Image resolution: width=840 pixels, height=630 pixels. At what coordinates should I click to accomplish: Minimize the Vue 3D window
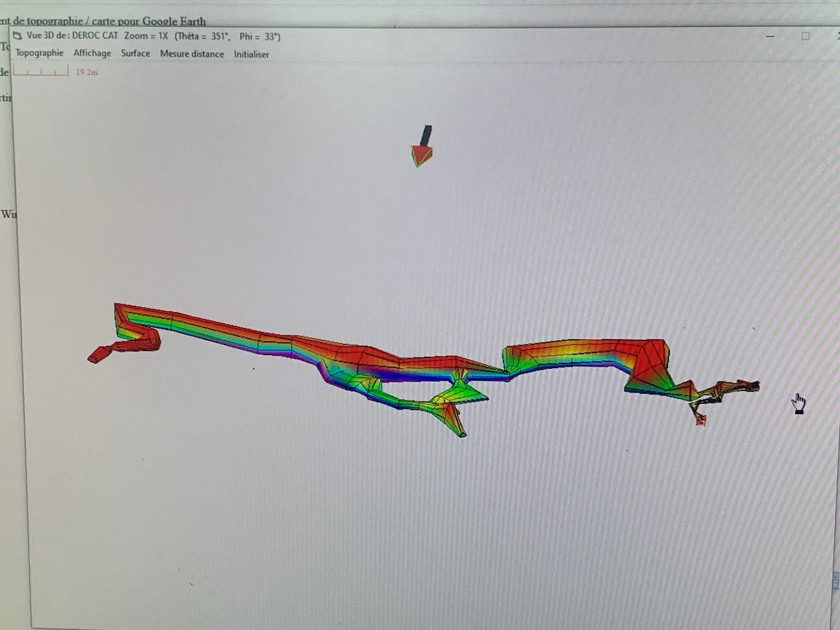pos(772,37)
